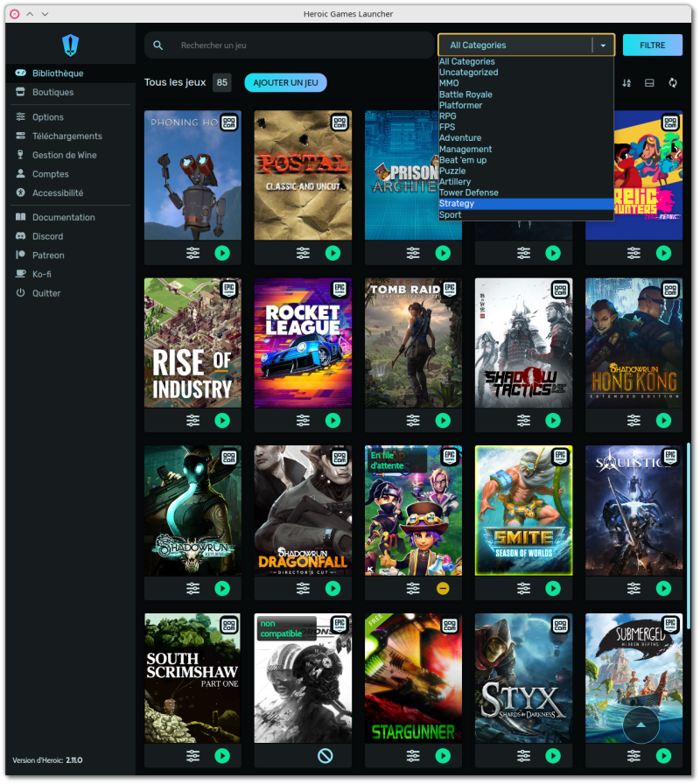Play Phoning Home game

pos(222,253)
